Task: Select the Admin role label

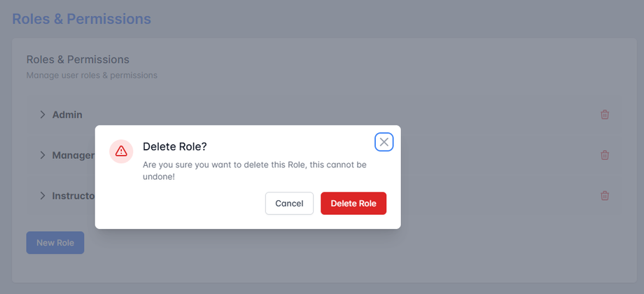Action: pos(67,115)
